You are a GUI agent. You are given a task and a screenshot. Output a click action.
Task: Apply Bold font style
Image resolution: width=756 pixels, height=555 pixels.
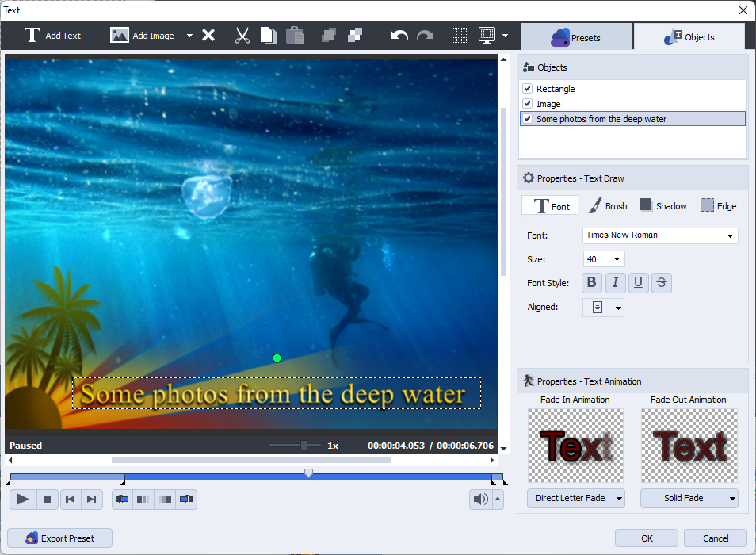[x=592, y=282]
